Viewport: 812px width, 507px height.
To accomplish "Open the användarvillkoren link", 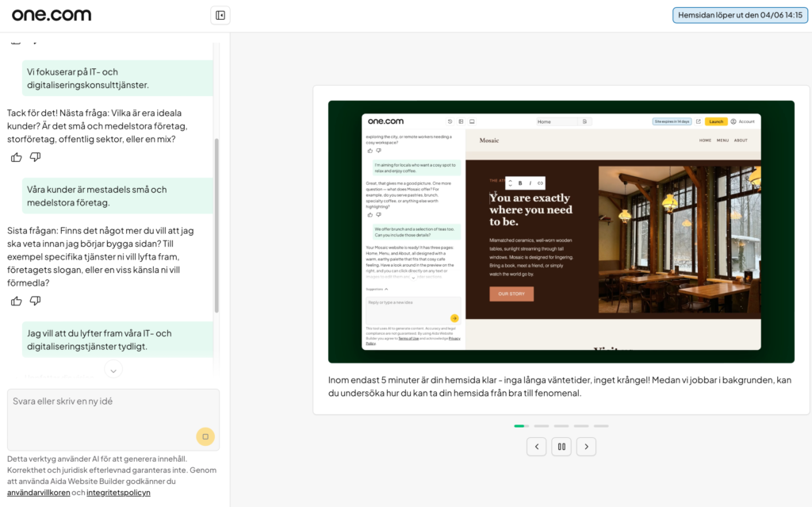I will 38,493.
